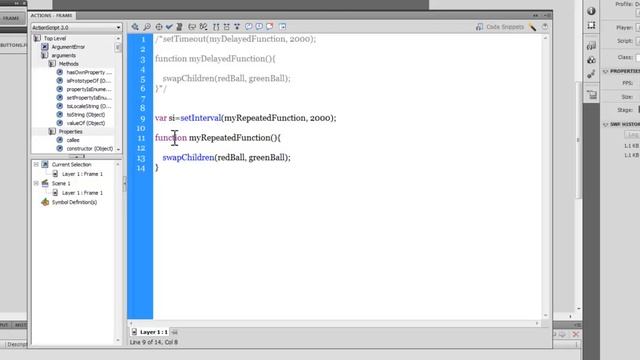Click line number 9 in the gutter

point(142,119)
